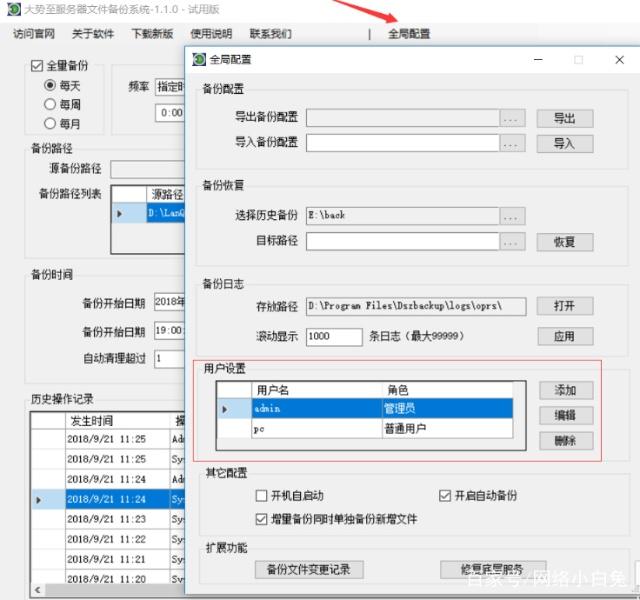Enable the 开机自启动 checkbox
Screen dimensions: 640x600
[261, 496]
